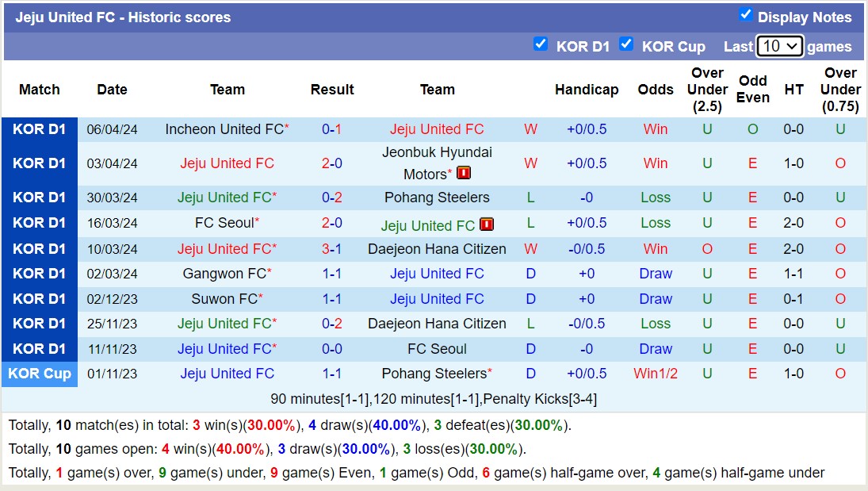The image size is (868, 491).
Task: Select the KOR Cup badge on 01/11/23 row
Action: tap(40, 374)
